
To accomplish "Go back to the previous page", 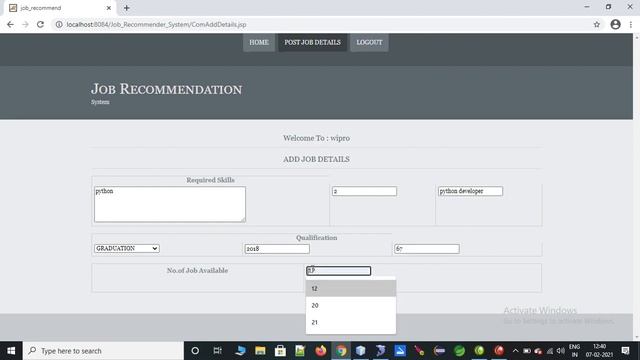I will [10, 24].
